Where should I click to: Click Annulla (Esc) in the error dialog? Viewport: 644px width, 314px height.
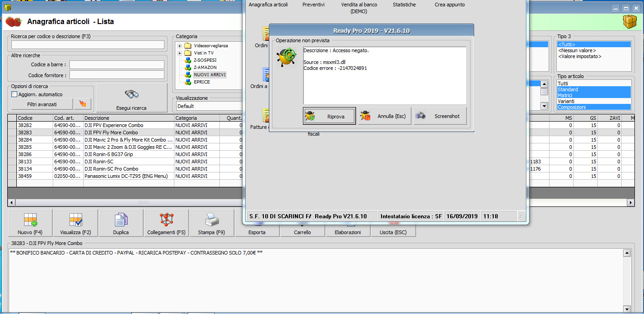pyautogui.click(x=385, y=116)
